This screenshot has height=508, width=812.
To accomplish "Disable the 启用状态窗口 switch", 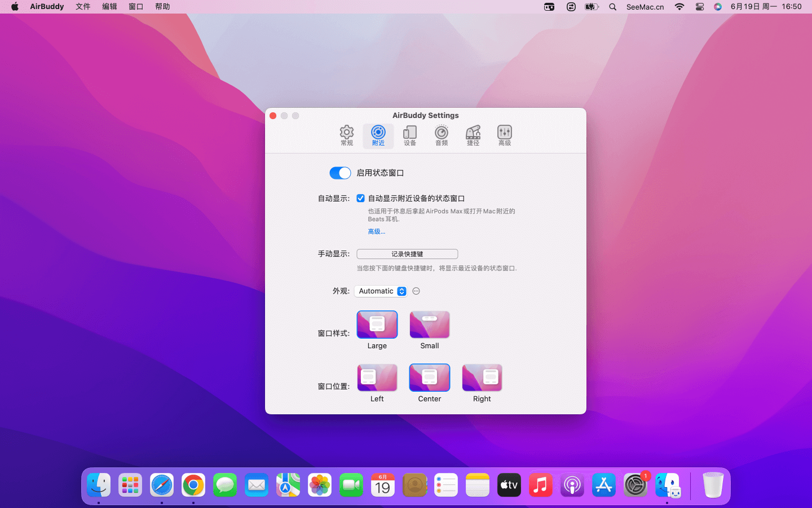I will 340,173.
